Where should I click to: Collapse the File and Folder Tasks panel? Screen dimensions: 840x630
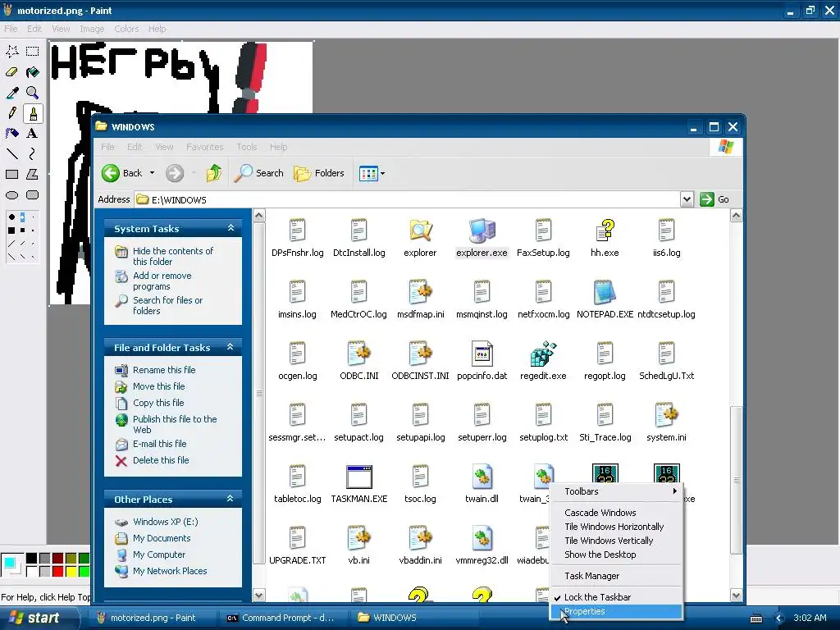coord(231,347)
